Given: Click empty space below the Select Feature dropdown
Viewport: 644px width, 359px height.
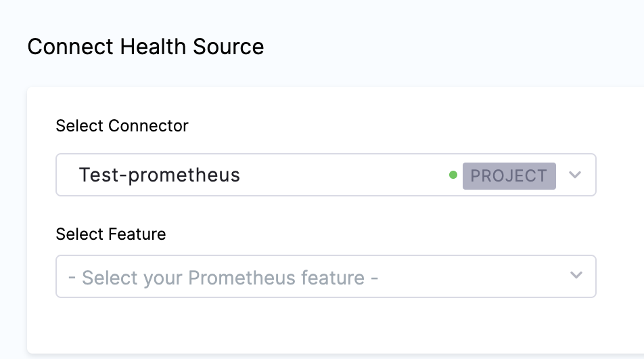Looking at the screenshot, I should (325, 325).
